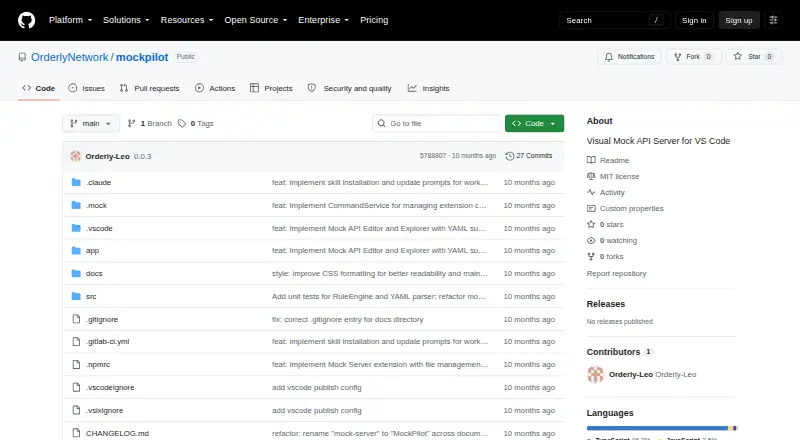
Task: Open Custom properties link
Action: [625, 208]
